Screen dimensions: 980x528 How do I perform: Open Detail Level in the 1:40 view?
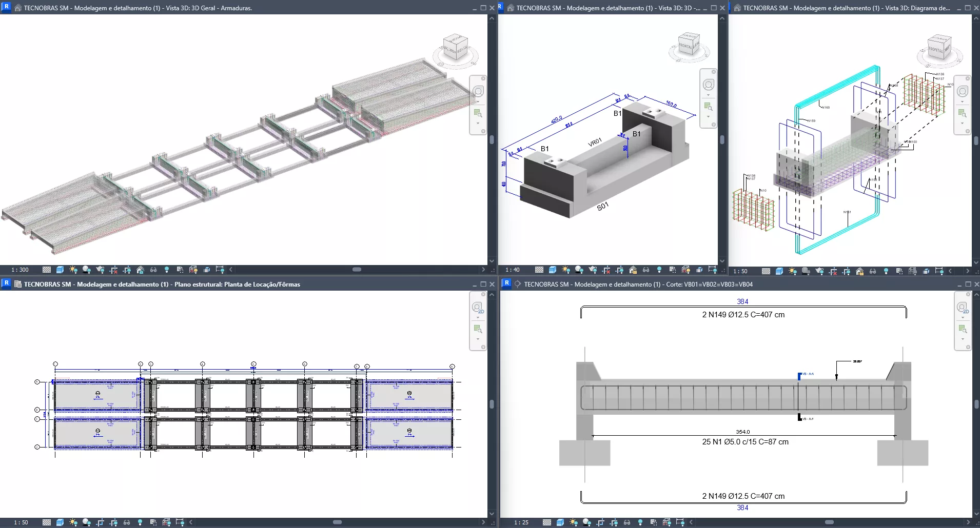[539, 270]
